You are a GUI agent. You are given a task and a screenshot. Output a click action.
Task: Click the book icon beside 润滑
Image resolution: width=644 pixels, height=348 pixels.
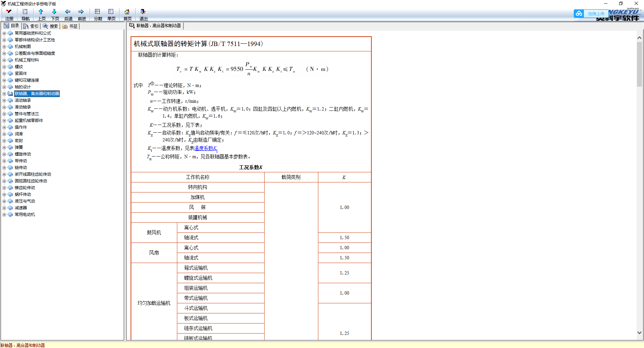[x=10, y=134]
